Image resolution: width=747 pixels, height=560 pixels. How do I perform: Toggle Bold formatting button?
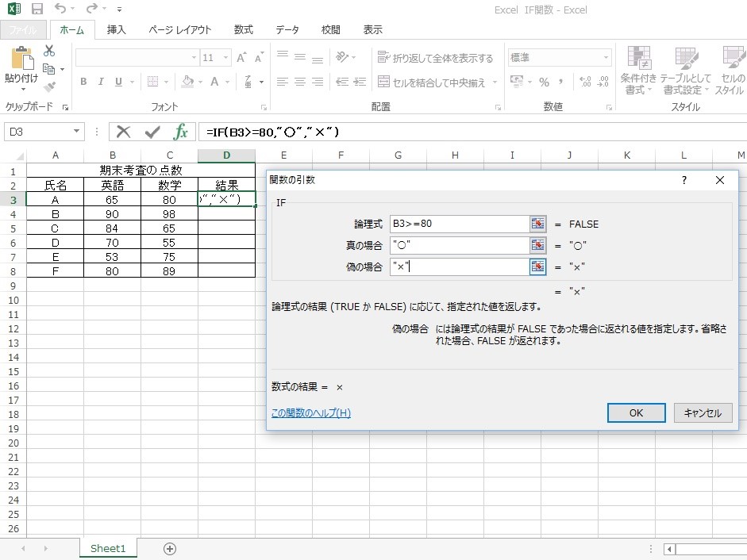click(x=83, y=82)
